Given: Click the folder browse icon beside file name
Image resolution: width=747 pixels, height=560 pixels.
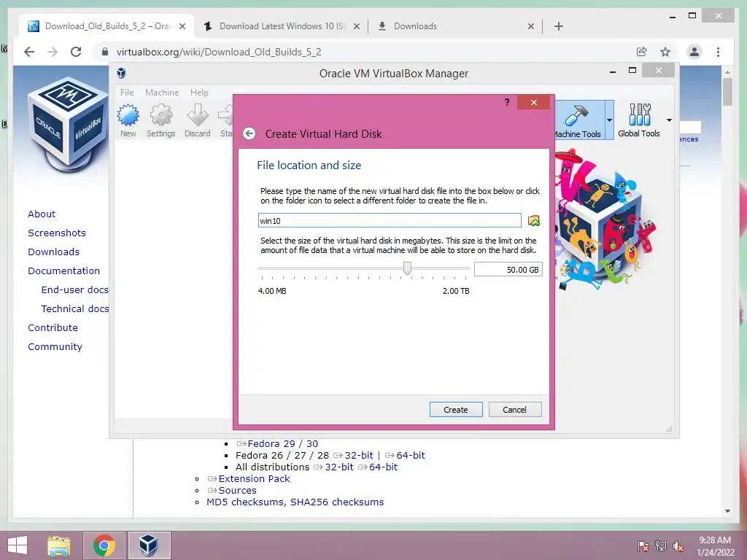Looking at the screenshot, I should [x=533, y=220].
